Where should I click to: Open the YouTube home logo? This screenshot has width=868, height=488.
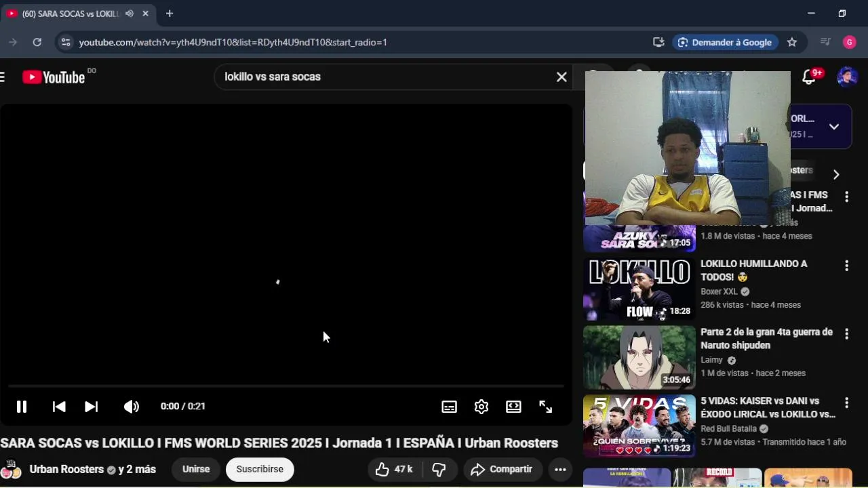click(54, 77)
